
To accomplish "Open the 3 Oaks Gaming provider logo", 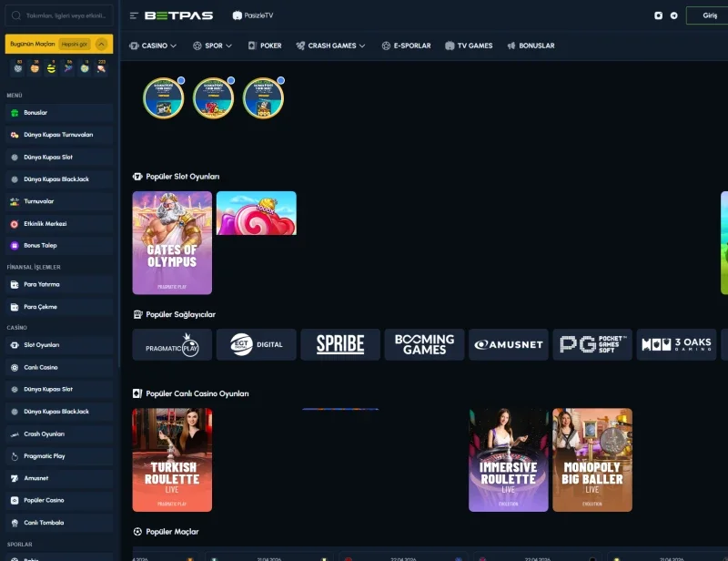I will point(676,344).
